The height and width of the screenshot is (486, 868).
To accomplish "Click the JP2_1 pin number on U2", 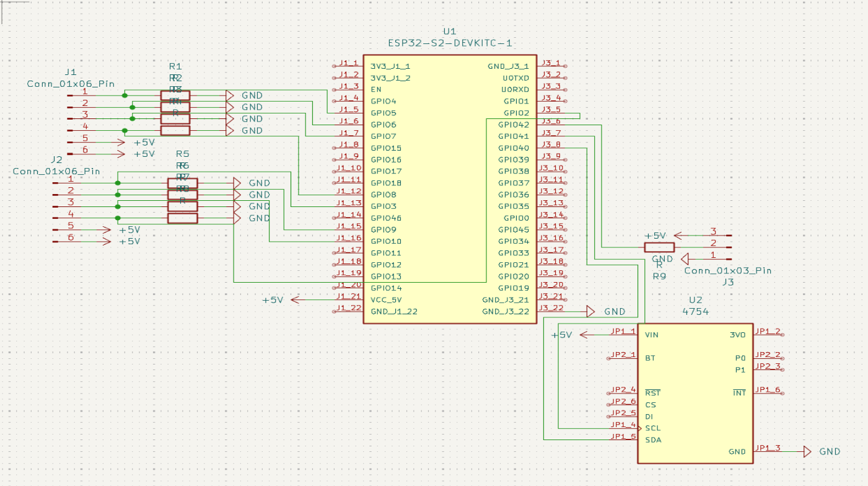I will coord(623,355).
